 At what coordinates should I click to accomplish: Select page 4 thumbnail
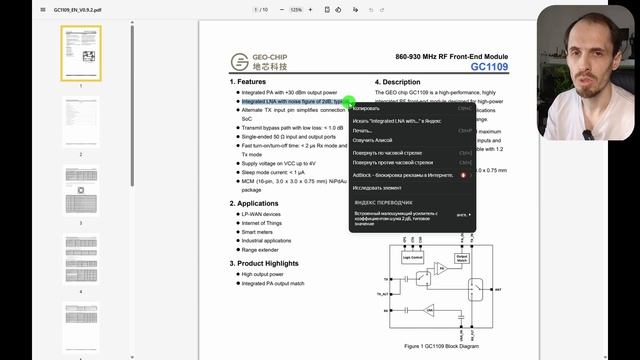tap(81, 259)
